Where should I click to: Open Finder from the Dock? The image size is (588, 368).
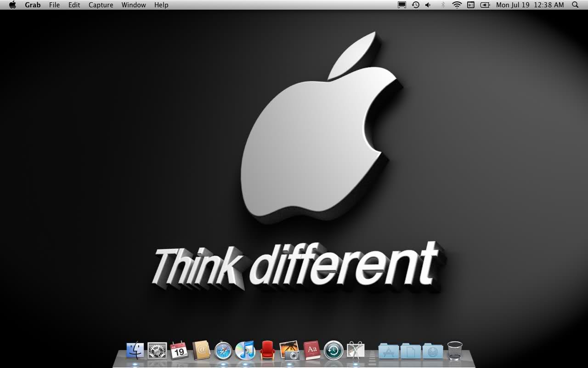pyautogui.click(x=135, y=351)
